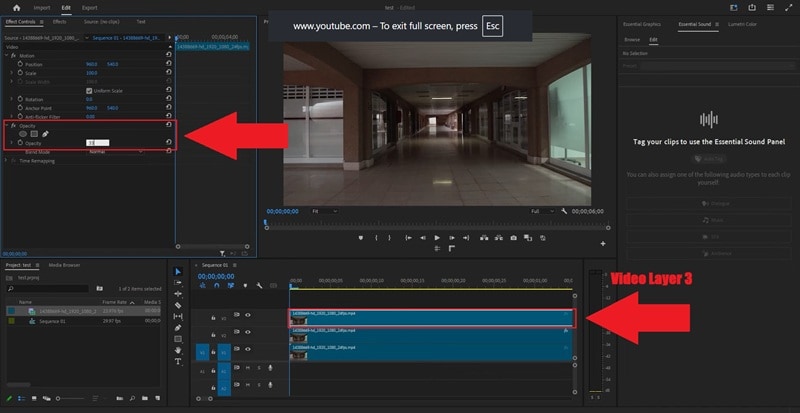Create ellipse mask under Opacity
Screen dimensions: 800x413
pos(23,134)
